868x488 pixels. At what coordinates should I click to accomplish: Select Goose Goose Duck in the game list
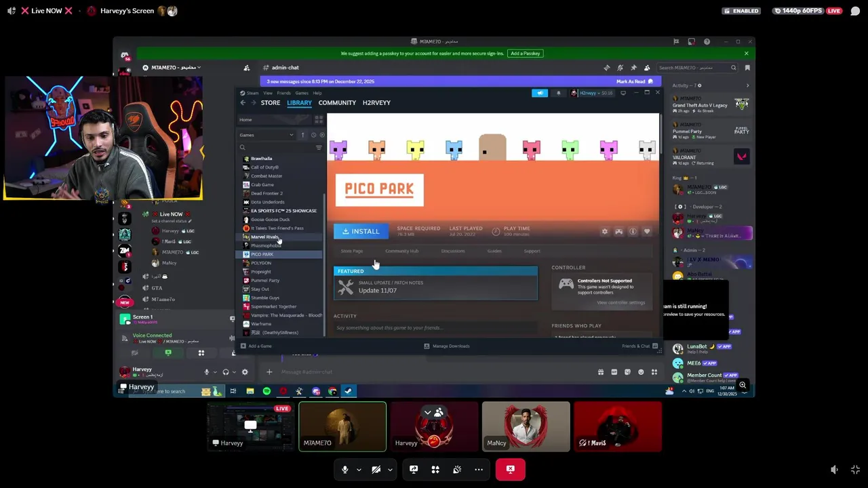(x=270, y=220)
